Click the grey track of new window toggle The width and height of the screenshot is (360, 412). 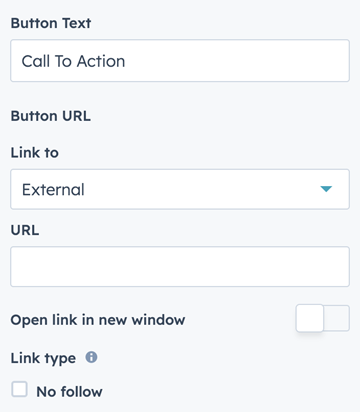click(336, 318)
